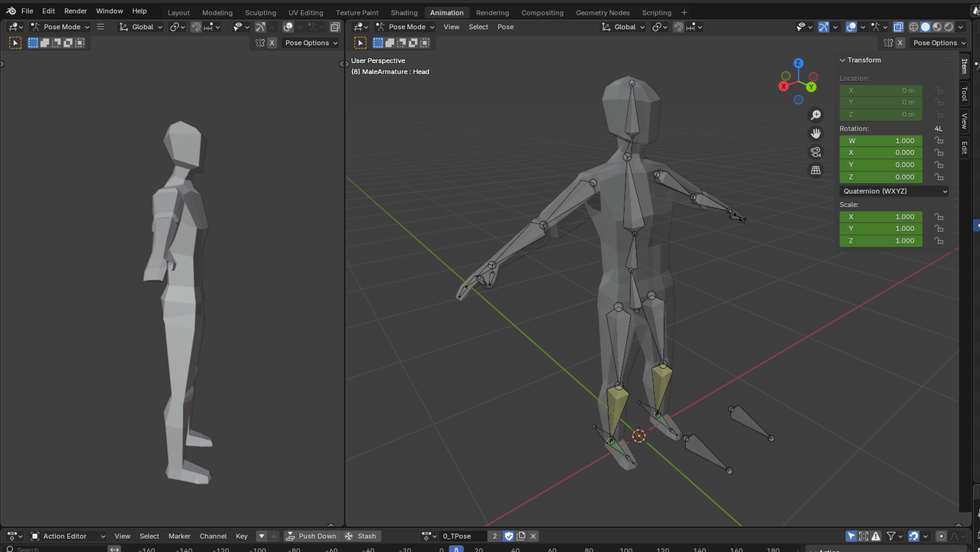Click the Stash button

(x=361, y=536)
